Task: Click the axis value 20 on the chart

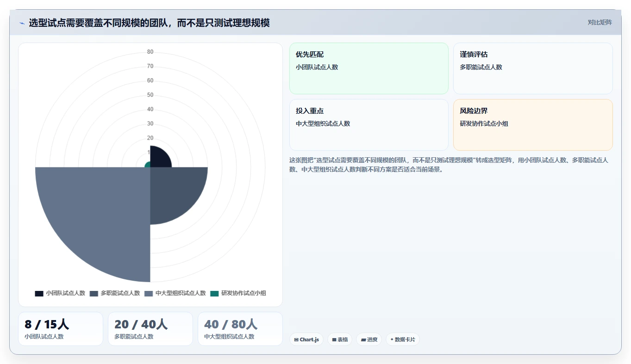Action: coord(150,138)
